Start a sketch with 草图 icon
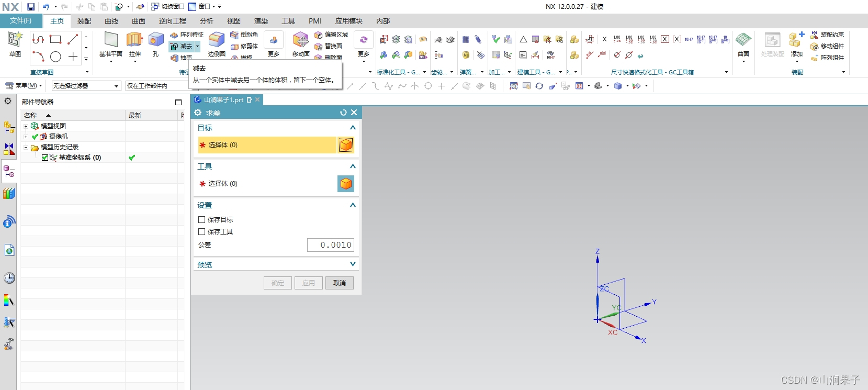 point(15,44)
